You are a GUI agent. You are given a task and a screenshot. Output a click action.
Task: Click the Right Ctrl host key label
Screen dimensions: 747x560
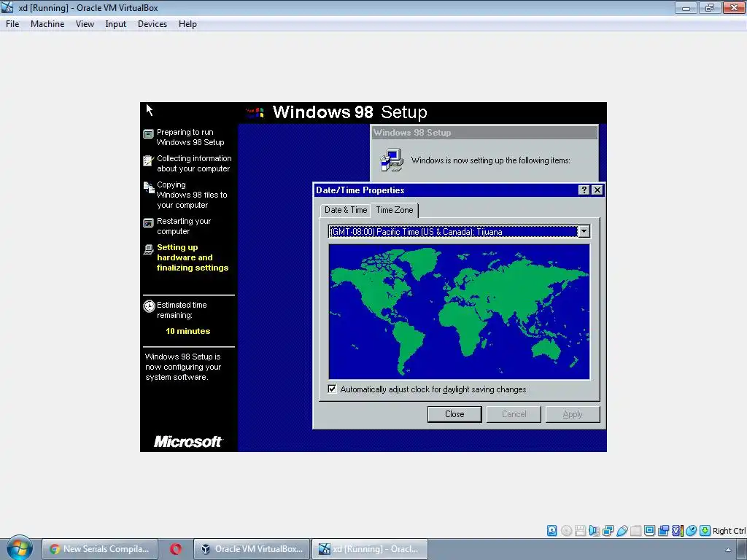[x=729, y=531]
